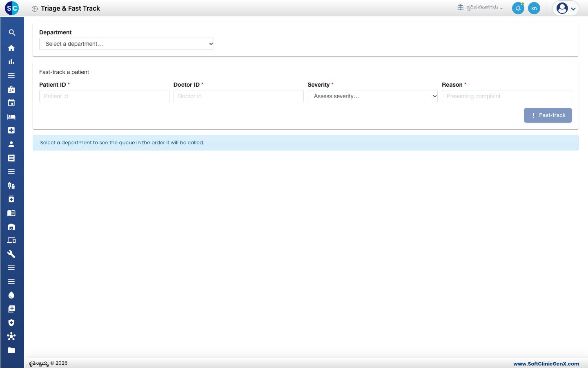Click the Reason presenting complaint field
This screenshot has width=588, height=368.
[507, 96]
